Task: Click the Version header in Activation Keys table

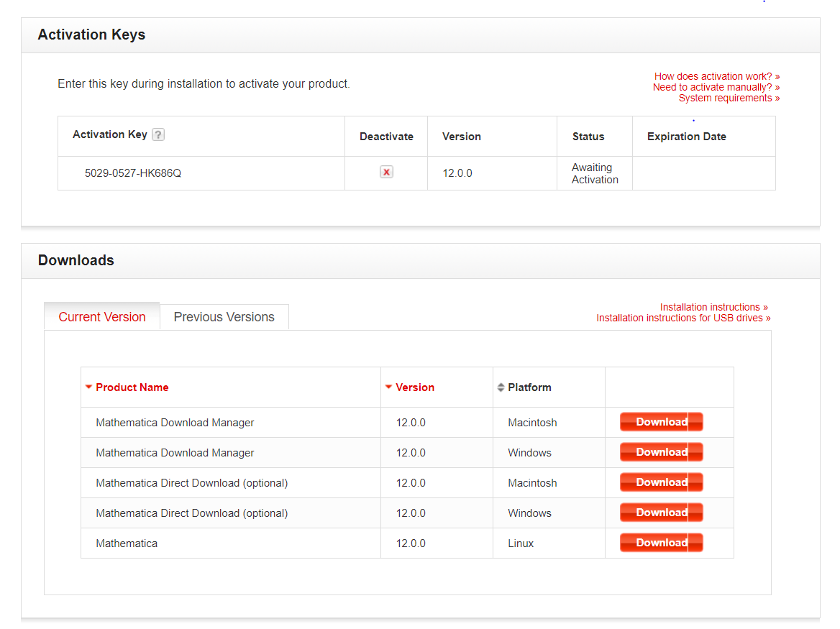Action: (461, 137)
